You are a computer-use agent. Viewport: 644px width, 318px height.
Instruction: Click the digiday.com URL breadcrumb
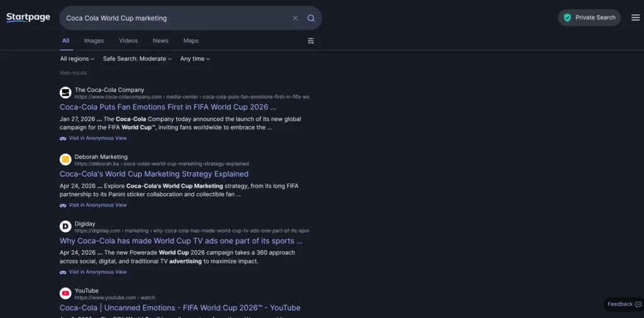tap(192, 231)
